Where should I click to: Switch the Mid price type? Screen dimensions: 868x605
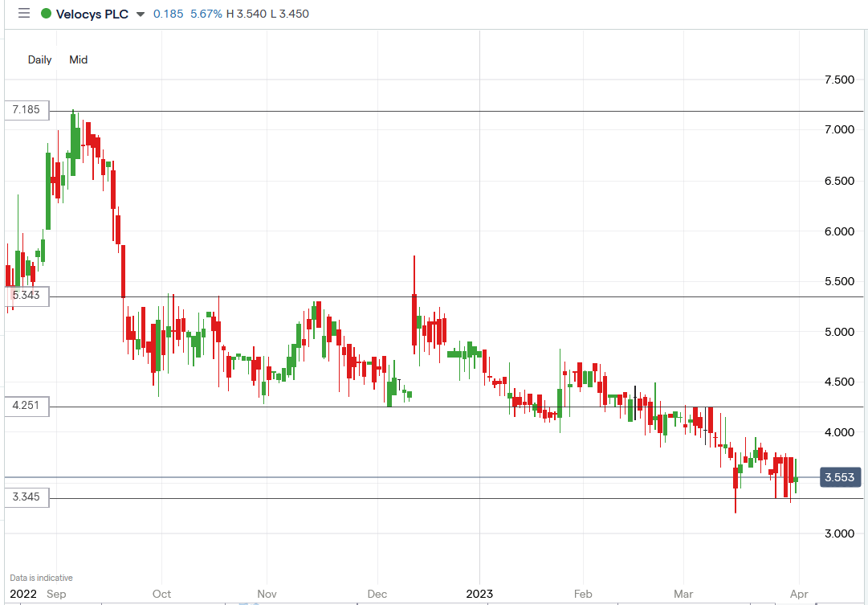click(78, 59)
